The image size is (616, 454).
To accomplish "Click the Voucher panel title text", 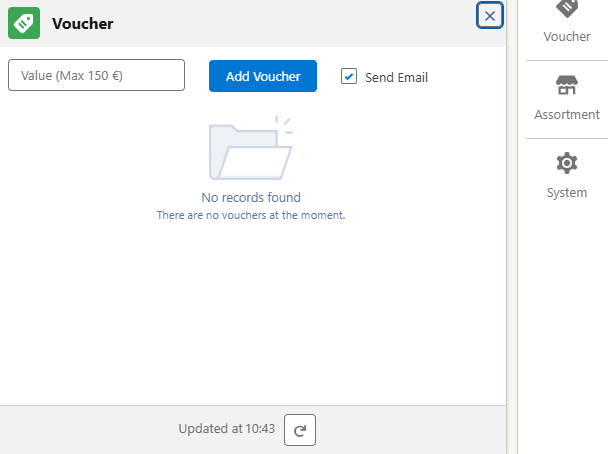I will click(x=82, y=24).
